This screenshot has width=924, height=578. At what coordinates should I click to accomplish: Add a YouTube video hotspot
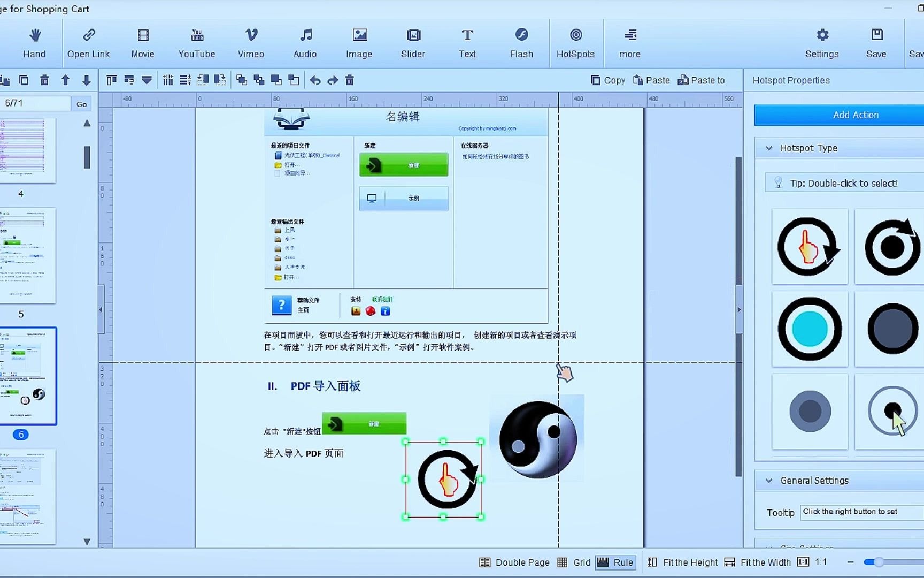[196, 43]
